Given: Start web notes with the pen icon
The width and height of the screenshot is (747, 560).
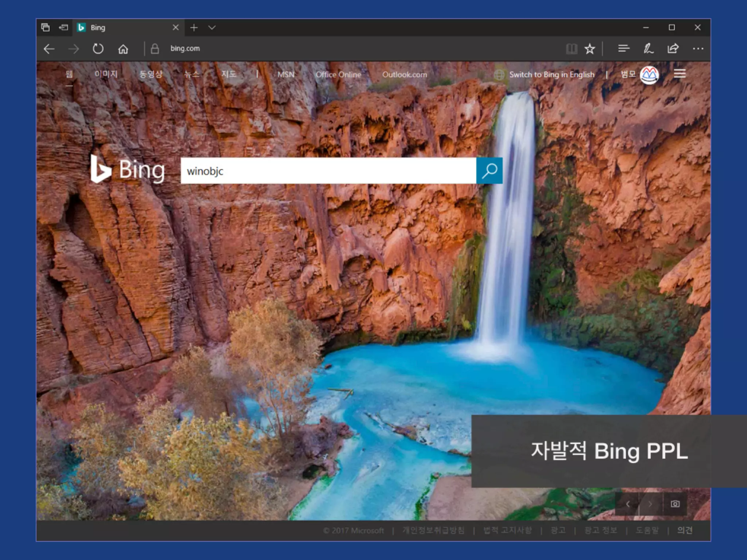Looking at the screenshot, I should [648, 48].
